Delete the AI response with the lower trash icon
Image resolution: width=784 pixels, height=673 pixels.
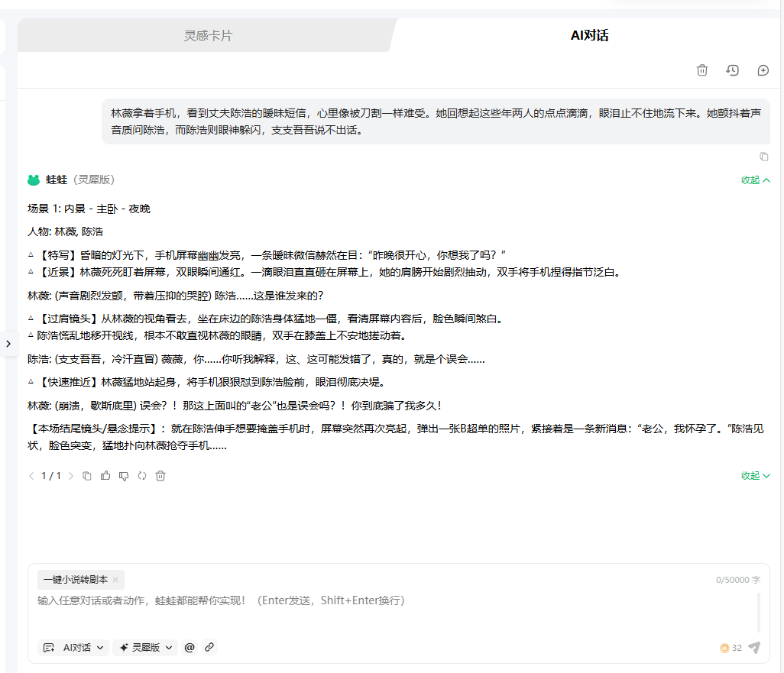pyautogui.click(x=160, y=476)
